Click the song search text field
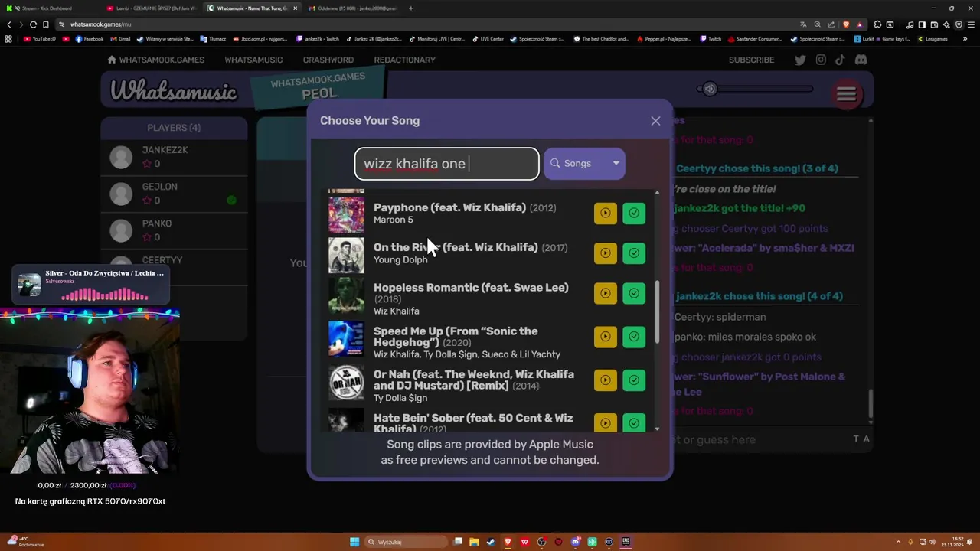Screen dimensions: 980x551 coord(447,164)
